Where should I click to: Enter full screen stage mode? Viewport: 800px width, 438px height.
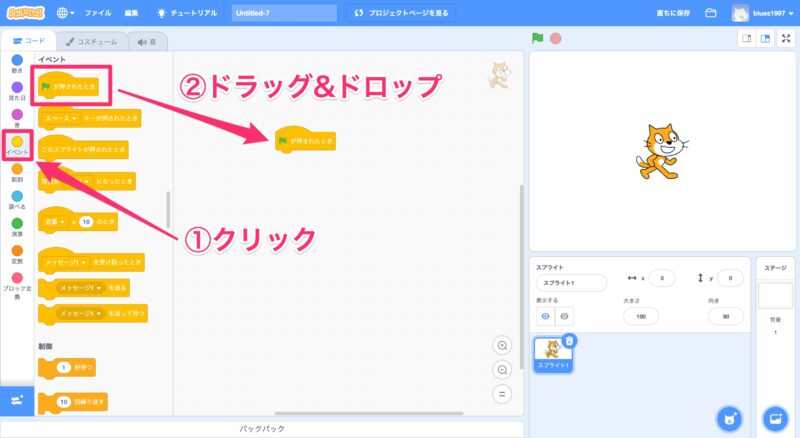pos(785,39)
